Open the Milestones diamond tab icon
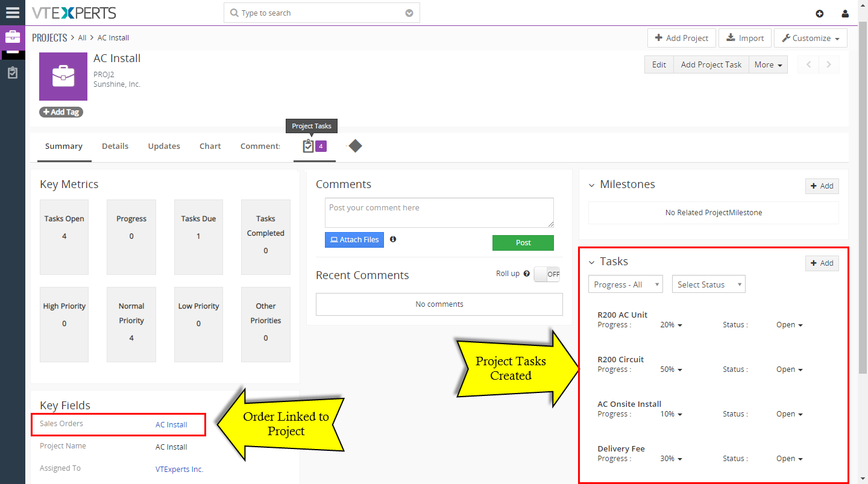Viewport: 868px width, 484px height. (x=355, y=146)
